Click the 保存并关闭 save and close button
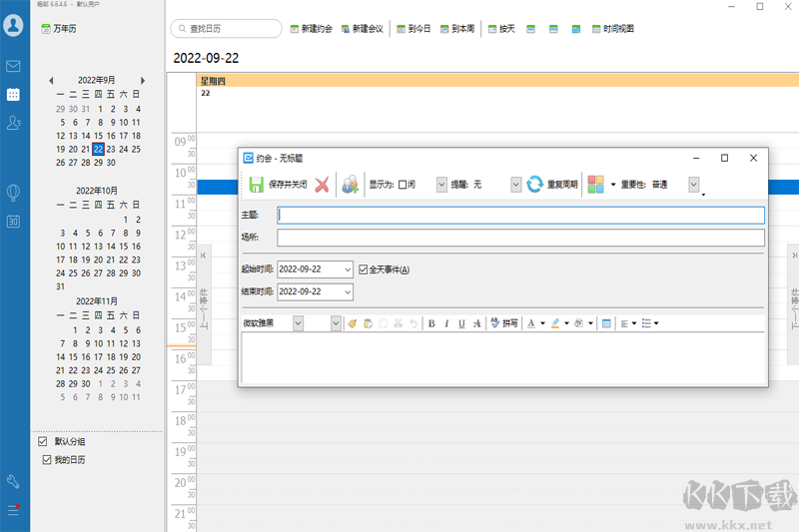The image size is (799, 532). (x=278, y=185)
